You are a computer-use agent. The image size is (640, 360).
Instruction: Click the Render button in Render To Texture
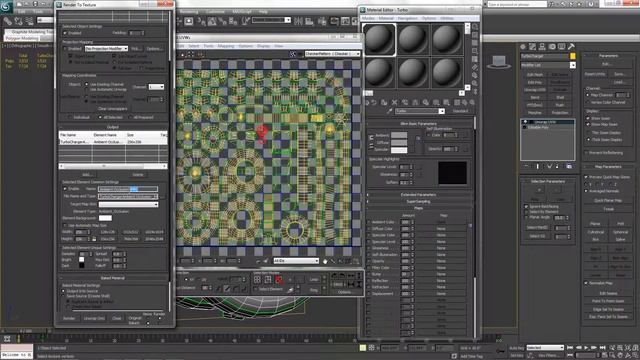pyautogui.click(x=69, y=318)
